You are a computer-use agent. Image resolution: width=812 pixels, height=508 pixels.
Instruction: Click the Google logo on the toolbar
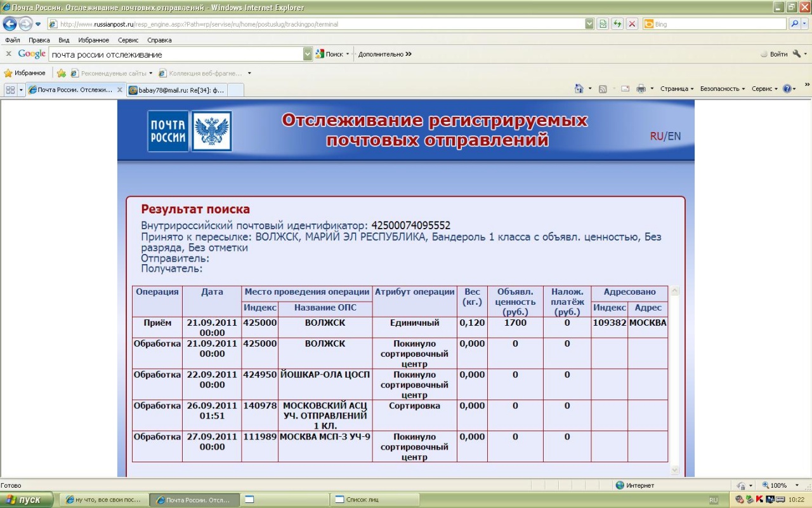tap(32, 54)
